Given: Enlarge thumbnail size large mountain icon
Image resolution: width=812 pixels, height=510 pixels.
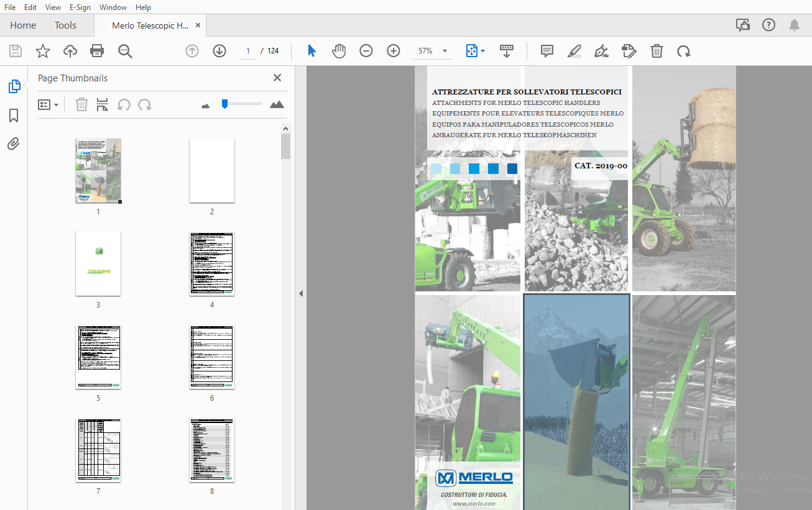Looking at the screenshot, I should [x=277, y=104].
